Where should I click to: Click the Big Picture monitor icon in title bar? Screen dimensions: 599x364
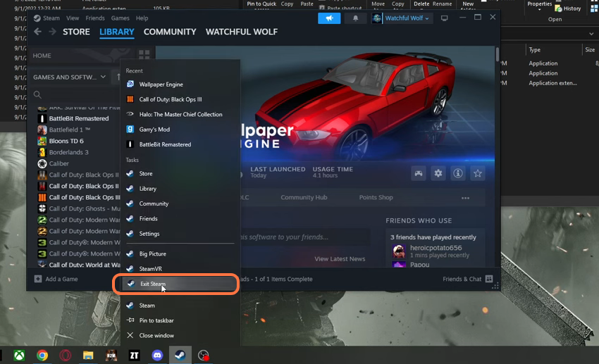(444, 18)
